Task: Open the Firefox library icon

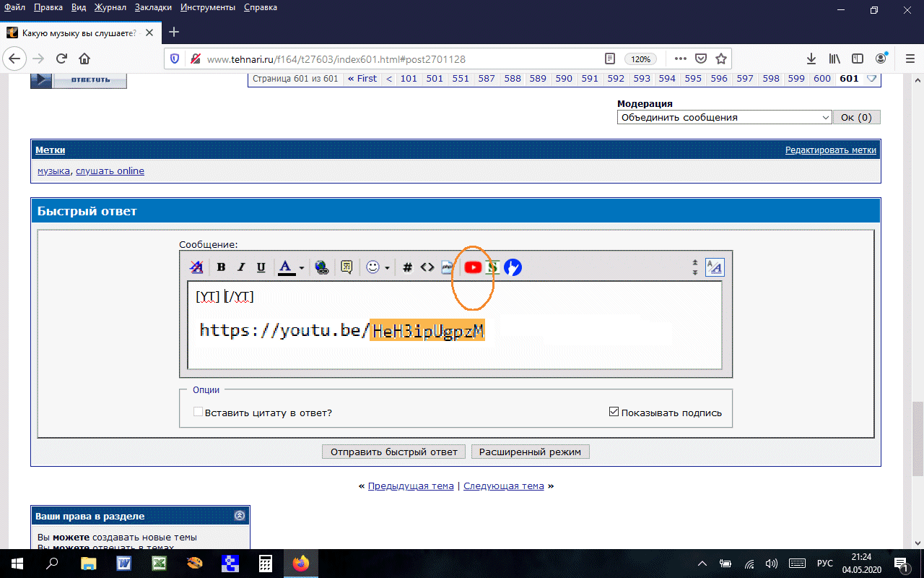Action: pyautogui.click(x=834, y=59)
